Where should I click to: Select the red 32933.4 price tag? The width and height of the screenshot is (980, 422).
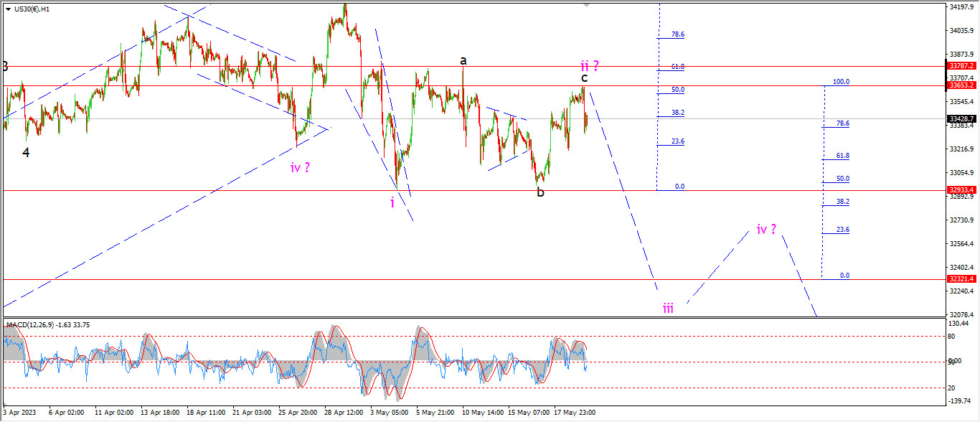(962, 190)
